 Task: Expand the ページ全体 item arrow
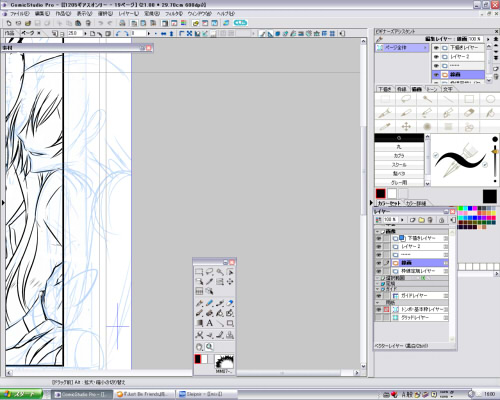pos(425,48)
